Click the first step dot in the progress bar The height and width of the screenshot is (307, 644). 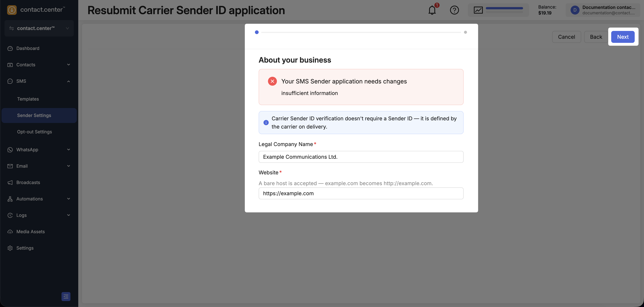[x=257, y=32]
